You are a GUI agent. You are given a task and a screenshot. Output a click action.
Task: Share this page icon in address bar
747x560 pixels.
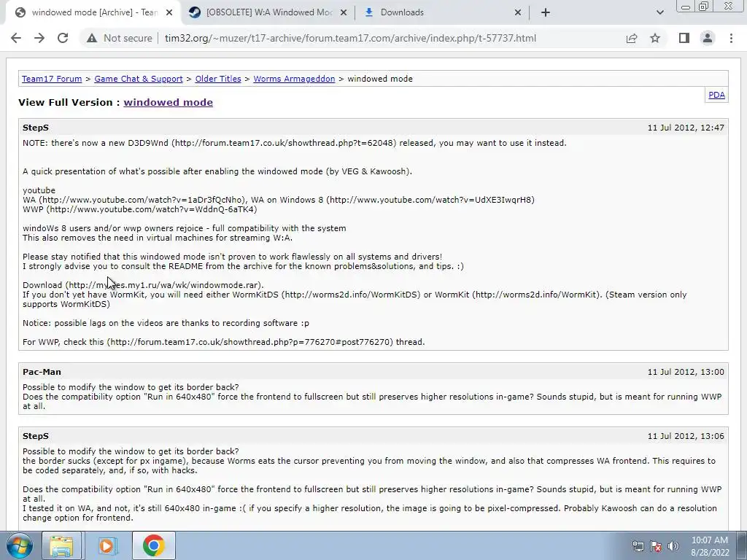pos(632,38)
